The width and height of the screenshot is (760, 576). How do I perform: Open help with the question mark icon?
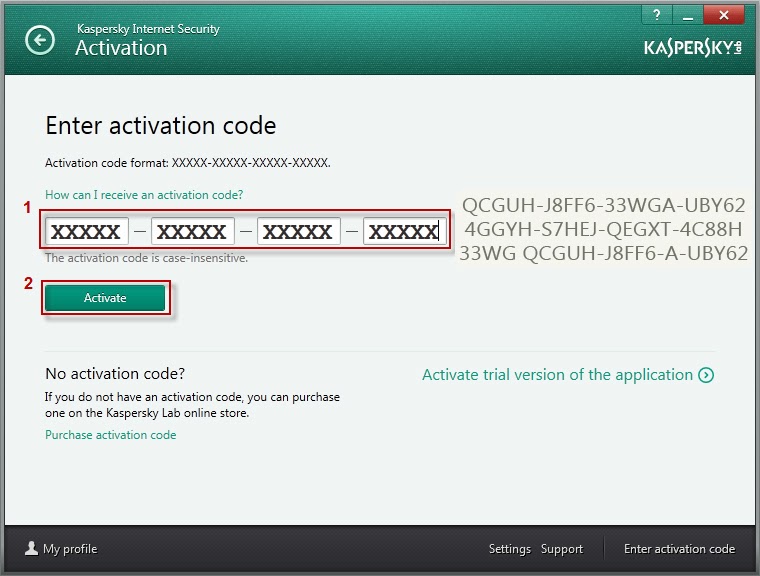coord(657,15)
